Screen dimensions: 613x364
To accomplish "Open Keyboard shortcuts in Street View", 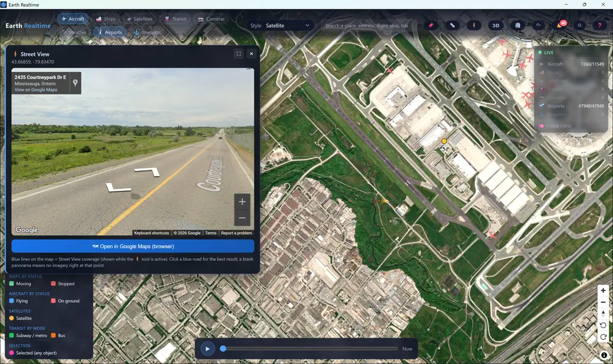I will [x=151, y=233].
